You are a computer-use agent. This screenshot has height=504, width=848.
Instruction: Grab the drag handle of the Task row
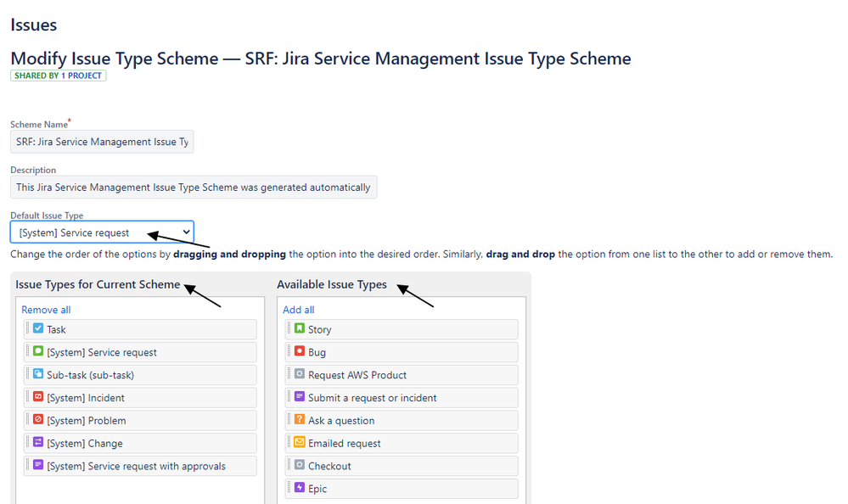tap(27, 328)
